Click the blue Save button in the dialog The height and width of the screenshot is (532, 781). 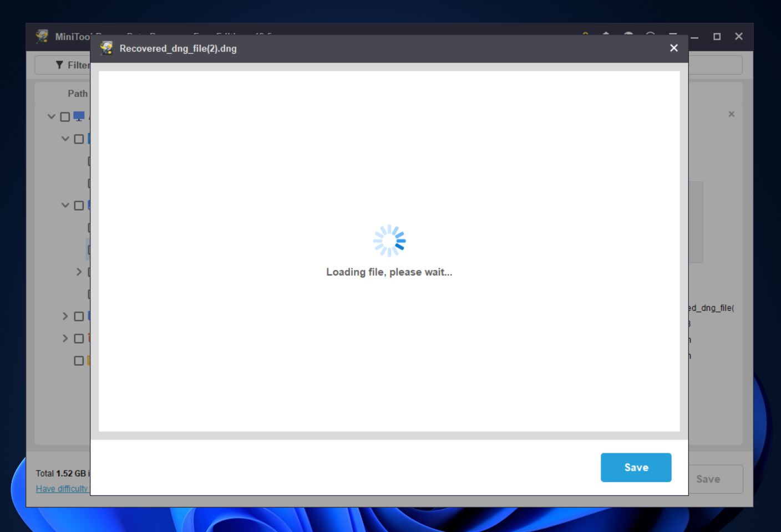636,467
